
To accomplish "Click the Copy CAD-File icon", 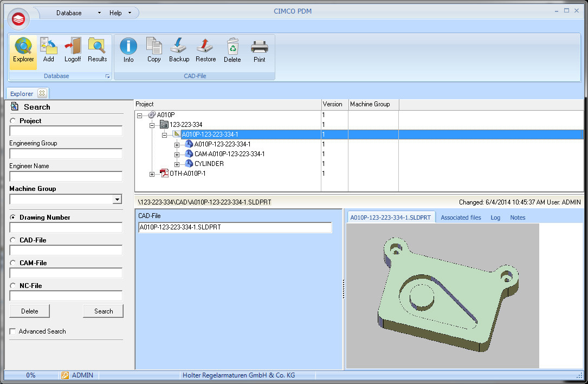I will [x=154, y=46].
